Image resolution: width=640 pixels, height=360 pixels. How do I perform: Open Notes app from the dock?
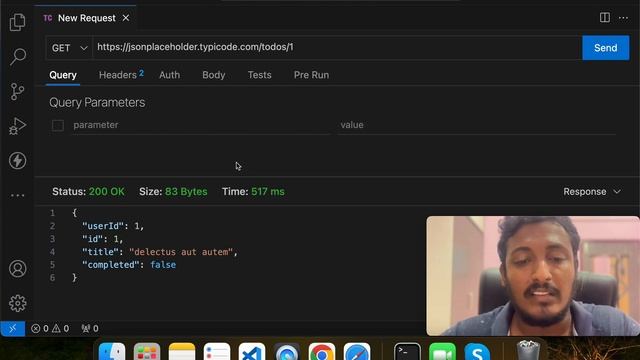pos(182,352)
